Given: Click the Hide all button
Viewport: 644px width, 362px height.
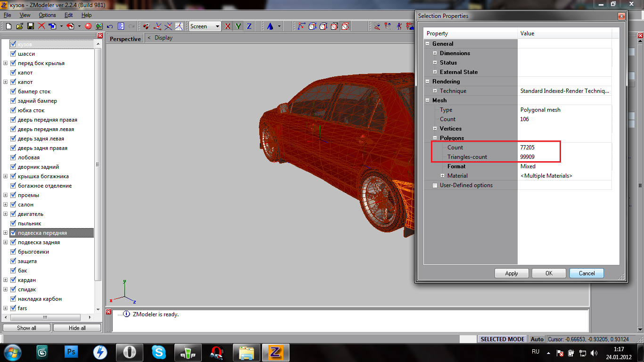Looking at the screenshot, I should [x=77, y=328].
